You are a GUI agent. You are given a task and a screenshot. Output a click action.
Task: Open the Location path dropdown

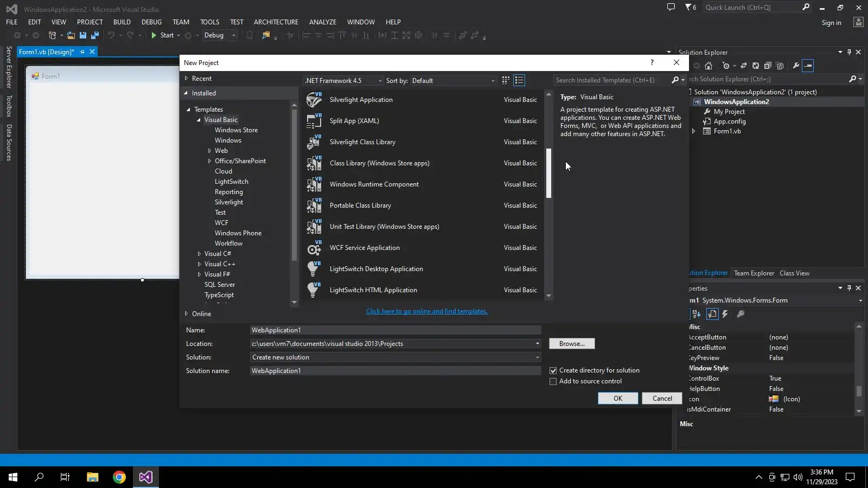pyautogui.click(x=538, y=344)
